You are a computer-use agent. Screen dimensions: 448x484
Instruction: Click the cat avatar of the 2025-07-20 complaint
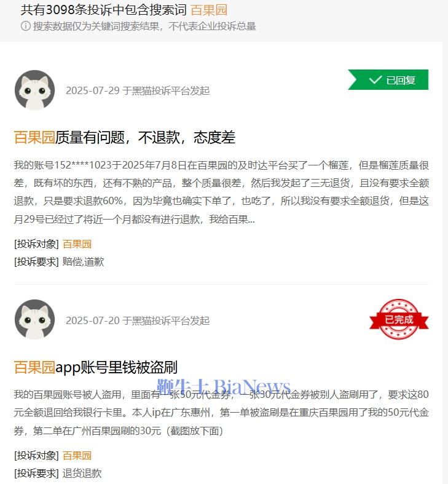point(35,319)
